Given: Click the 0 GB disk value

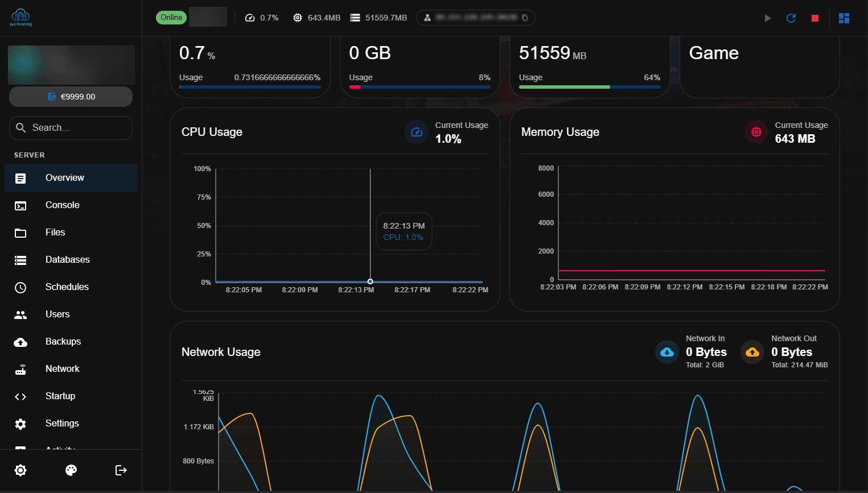Looking at the screenshot, I should click(x=370, y=53).
